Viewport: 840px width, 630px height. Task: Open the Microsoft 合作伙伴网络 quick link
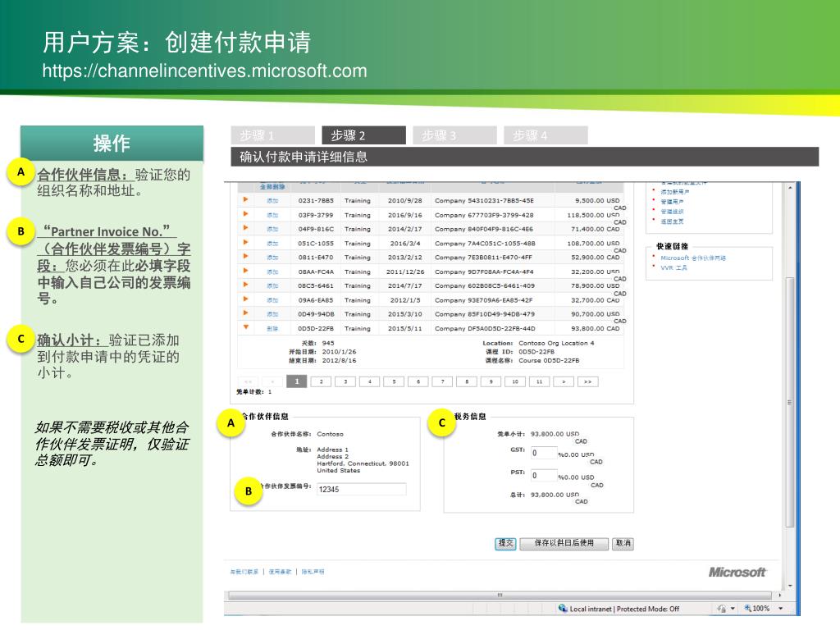pos(693,258)
